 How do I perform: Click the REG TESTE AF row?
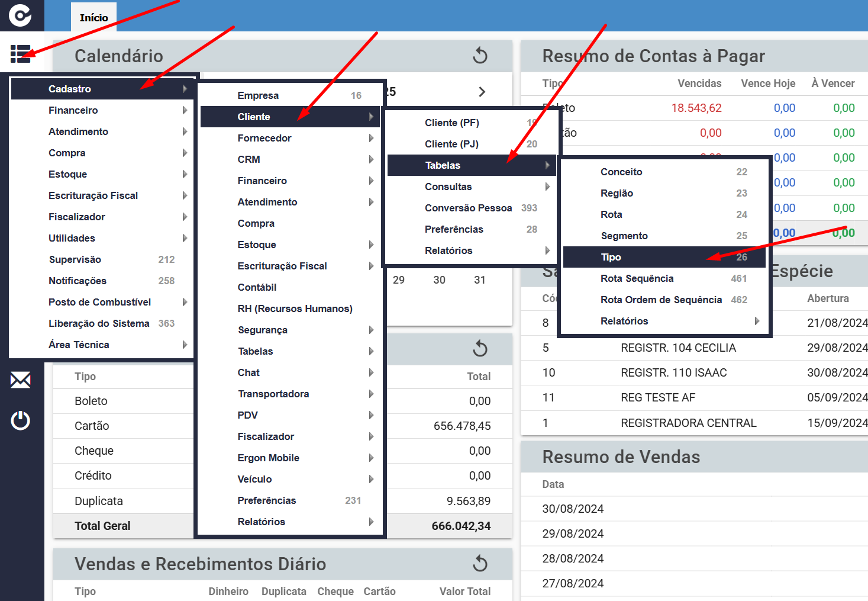694,397
